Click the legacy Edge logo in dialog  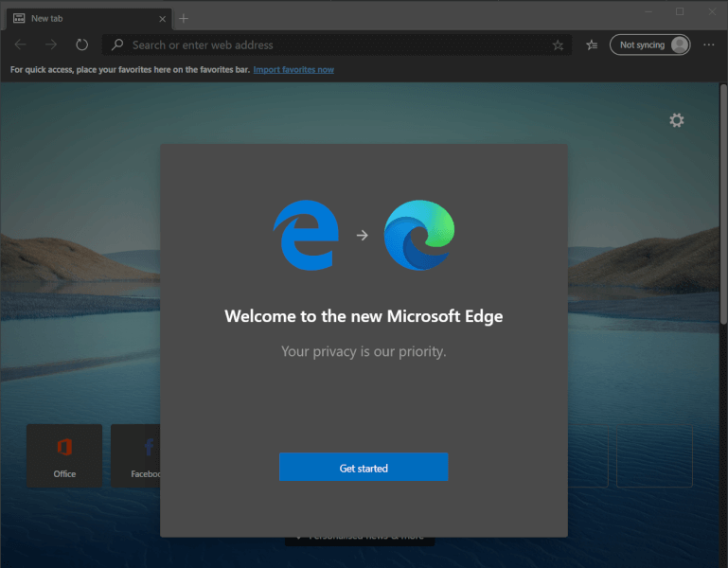[x=307, y=235]
